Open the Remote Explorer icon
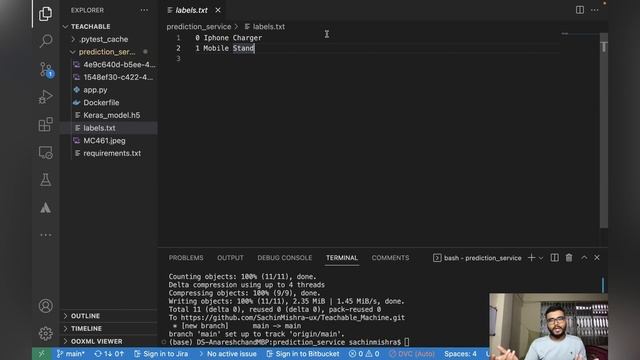Screen dimensions: 640x360 point(46,152)
